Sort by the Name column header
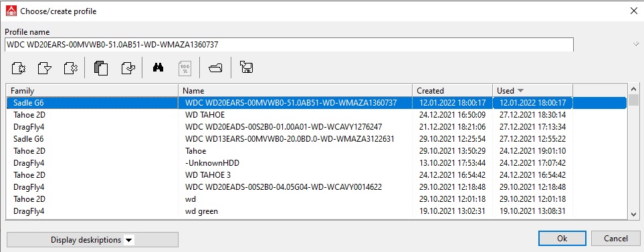 (x=296, y=91)
